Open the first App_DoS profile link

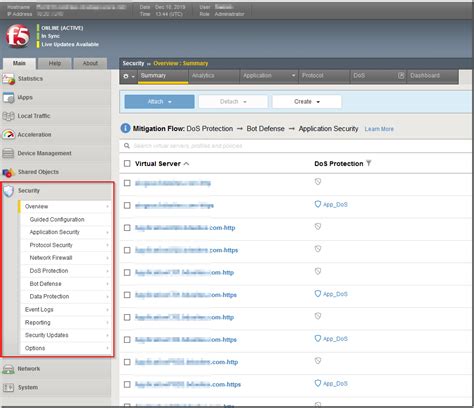[335, 205]
